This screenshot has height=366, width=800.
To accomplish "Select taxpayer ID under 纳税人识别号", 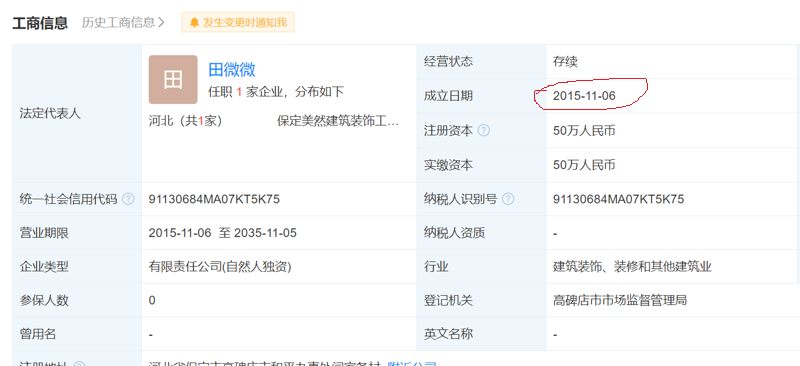I will point(618,199).
